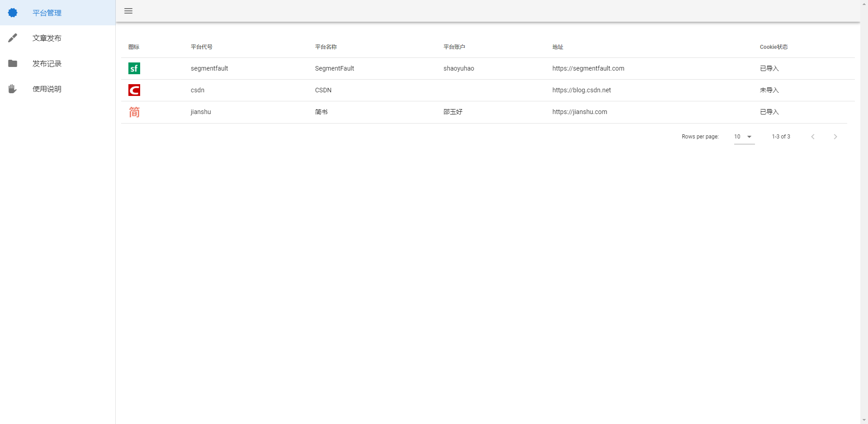Click the blog.csdn.net address cell

(581, 90)
